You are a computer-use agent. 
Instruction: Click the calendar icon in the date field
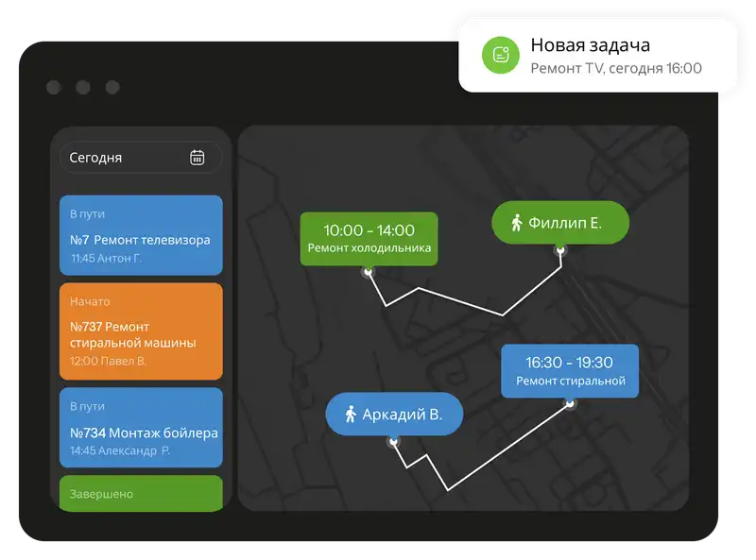coord(197,158)
